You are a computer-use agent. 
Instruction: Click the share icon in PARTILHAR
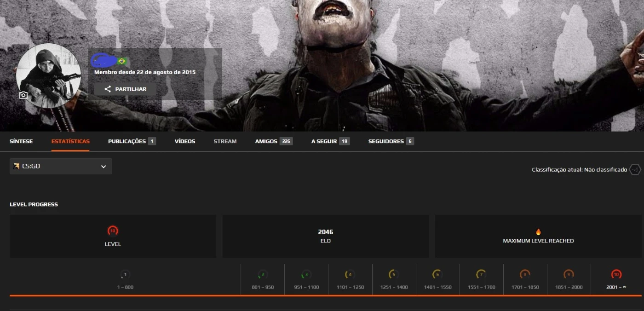(108, 89)
